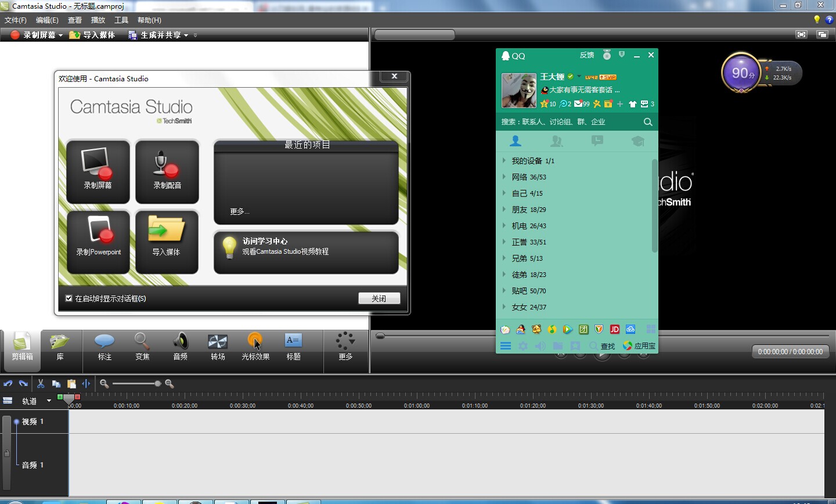Expand the 我的设备 group in QQ
836x504 pixels.
click(x=504, y=161)
